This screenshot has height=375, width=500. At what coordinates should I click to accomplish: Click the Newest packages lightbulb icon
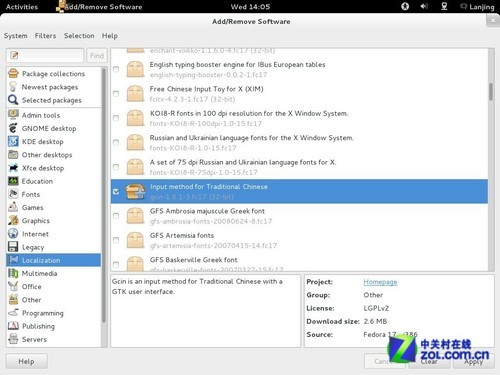tap(13, 87)
